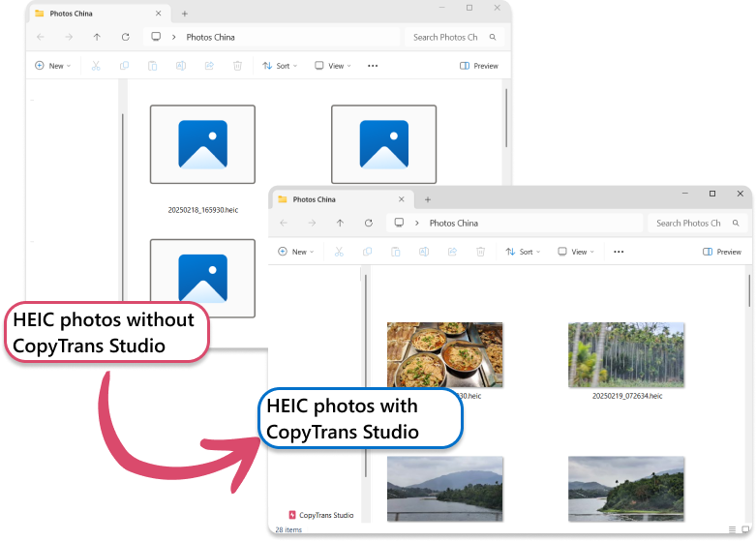Viewport: 756px width, 542px height.
Task: Select second generic HEIC icon in back window
Action: (383, 144)
